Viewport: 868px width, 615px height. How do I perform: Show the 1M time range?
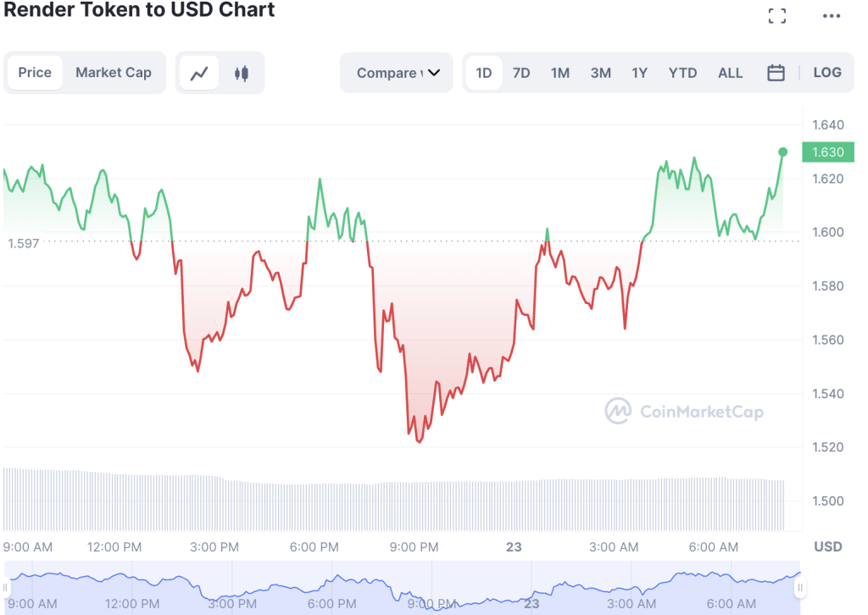point(560,73)
